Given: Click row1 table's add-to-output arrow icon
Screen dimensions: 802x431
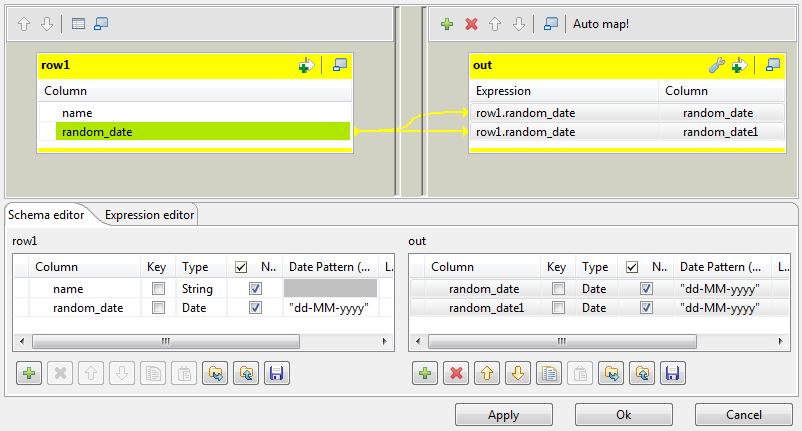Looking at the screenshot, I should [306, 65].
